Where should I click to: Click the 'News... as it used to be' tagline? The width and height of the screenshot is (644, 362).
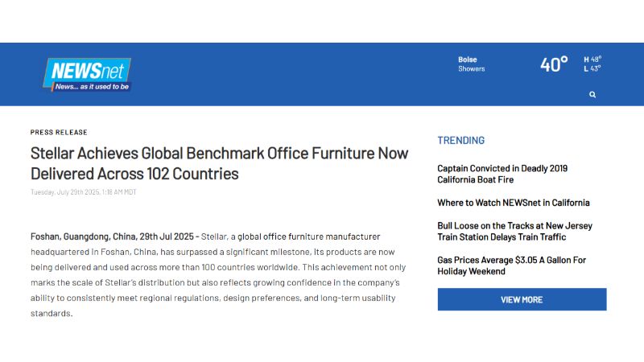[x=90, y=85]
